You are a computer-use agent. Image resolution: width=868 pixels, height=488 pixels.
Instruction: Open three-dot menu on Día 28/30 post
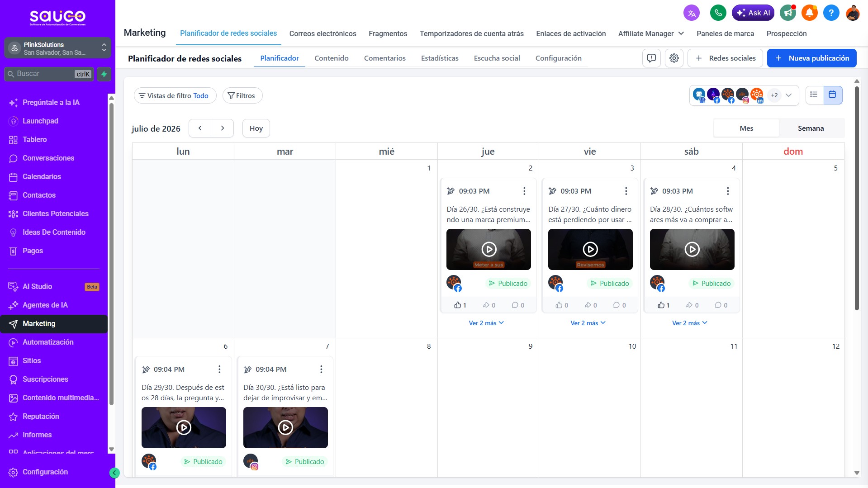[x=728, y=191]
